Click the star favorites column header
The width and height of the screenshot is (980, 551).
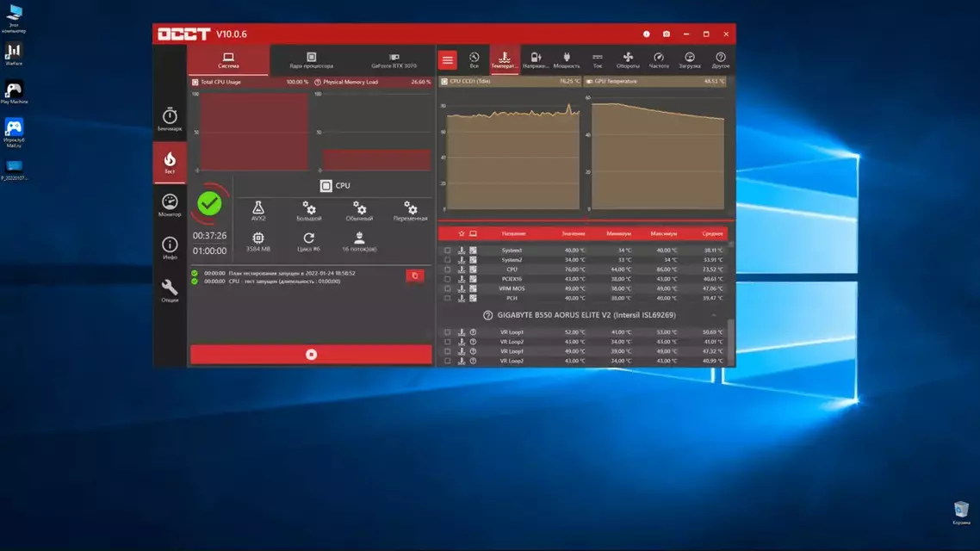pos(462,233)
